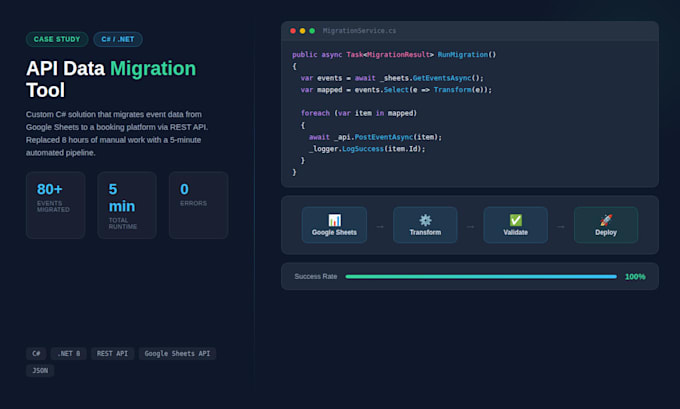Click the ERRORS caption
This screenshot has height=409, width=680.
(x=193, y=203)
